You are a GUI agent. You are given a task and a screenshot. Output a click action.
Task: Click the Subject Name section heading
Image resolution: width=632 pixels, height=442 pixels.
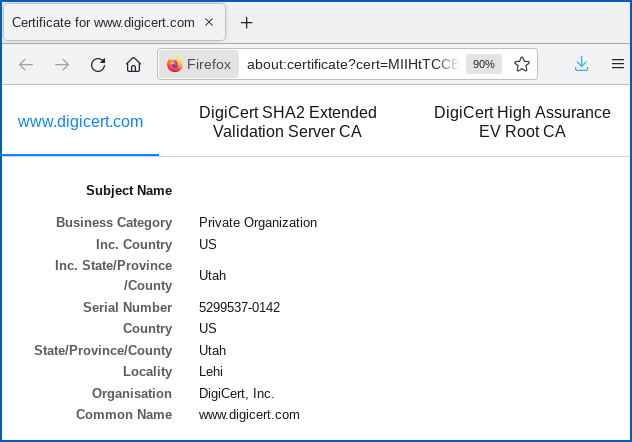pos(129,190)
